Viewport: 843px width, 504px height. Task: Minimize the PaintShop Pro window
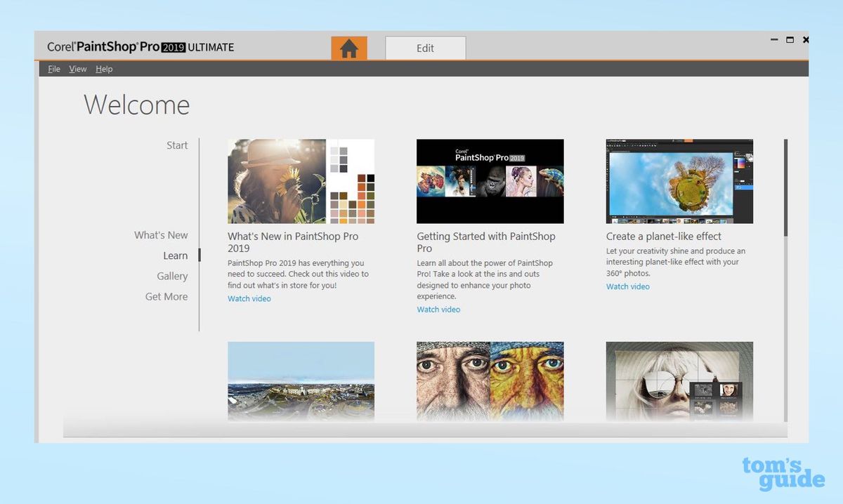[x=774, y=40]
